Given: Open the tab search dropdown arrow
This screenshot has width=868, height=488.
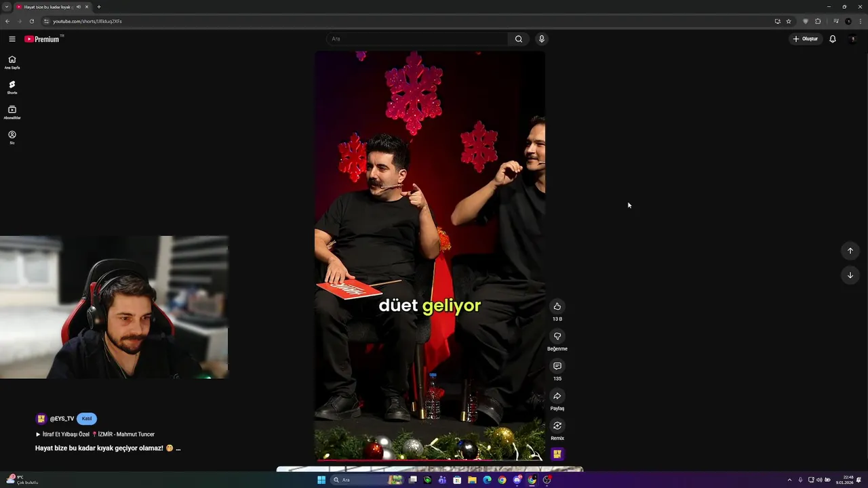Looking at the screenshot, I should 6,7.
